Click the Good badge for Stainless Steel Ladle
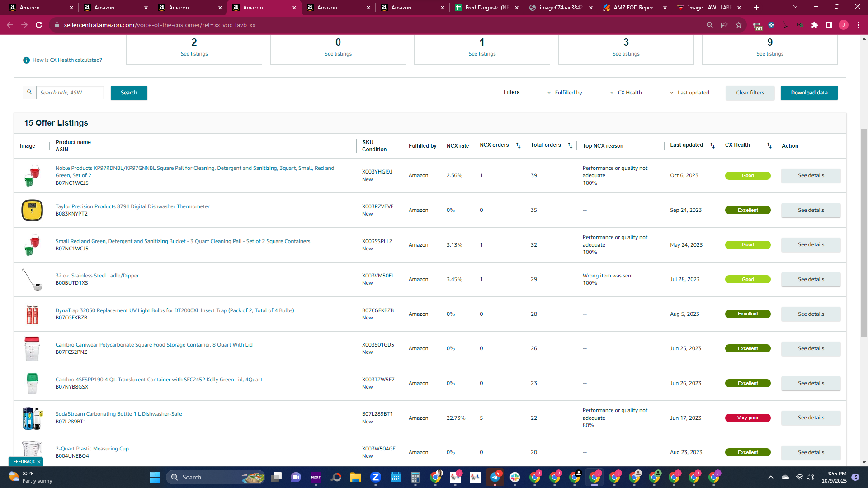Screen dimensions: 868x488 [748, 279]
